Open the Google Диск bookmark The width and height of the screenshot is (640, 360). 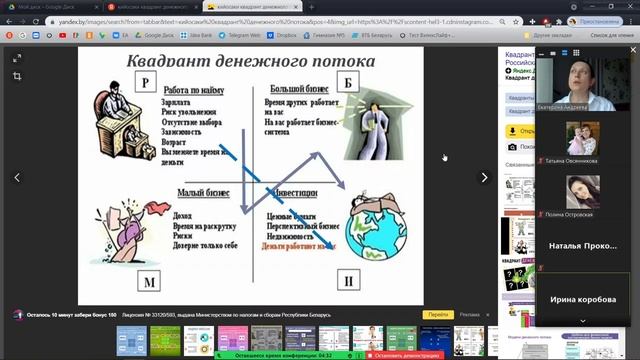click(x=153, y=36)
